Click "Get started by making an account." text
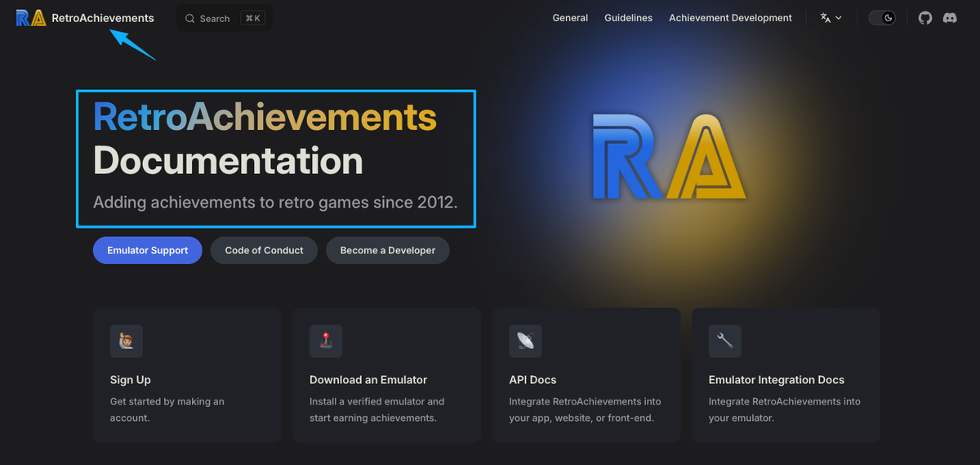The width and height of the screenshot is (980, 465). click(x=167, y=409)
